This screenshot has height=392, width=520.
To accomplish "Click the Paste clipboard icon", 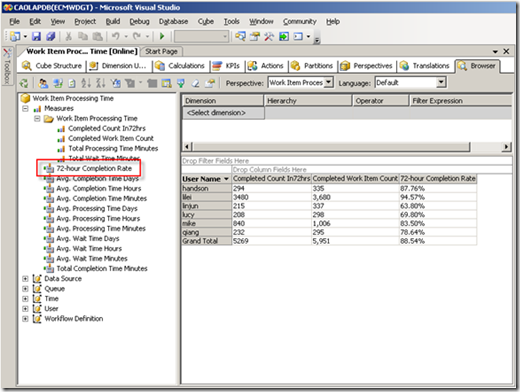I will pos(97,36).
